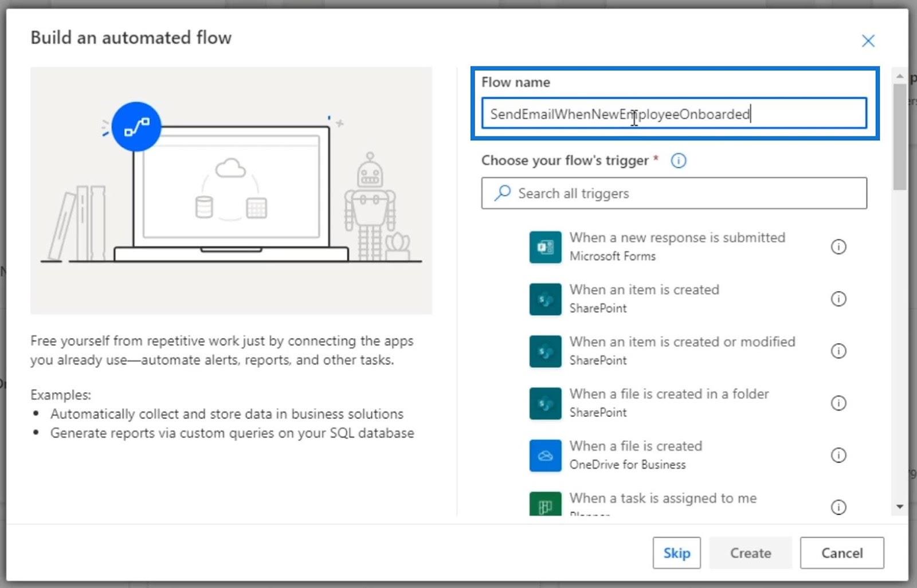Click the Create button

(750, 553)
